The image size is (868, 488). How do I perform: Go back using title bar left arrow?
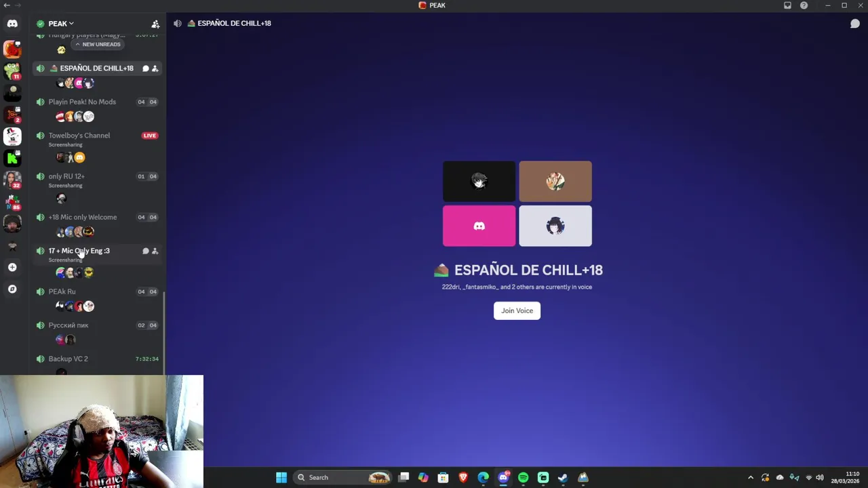(7, 5)
